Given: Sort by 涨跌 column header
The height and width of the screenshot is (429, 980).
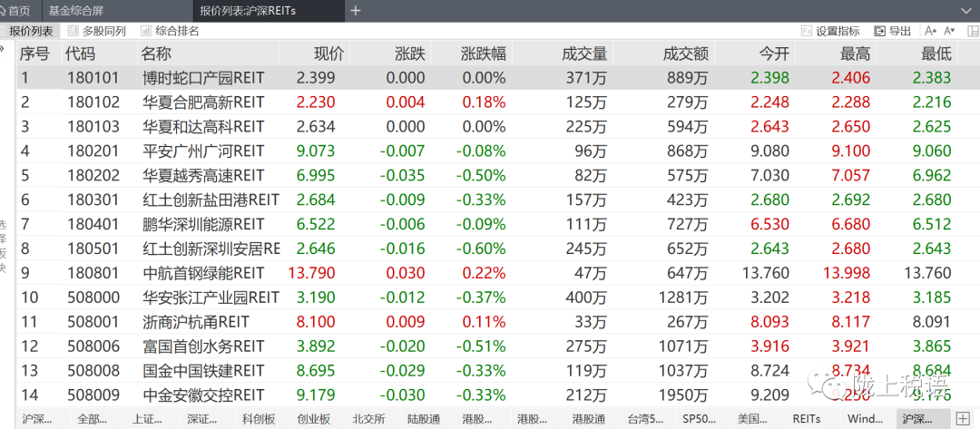Looking at the screenshot, I should (410, 54).
